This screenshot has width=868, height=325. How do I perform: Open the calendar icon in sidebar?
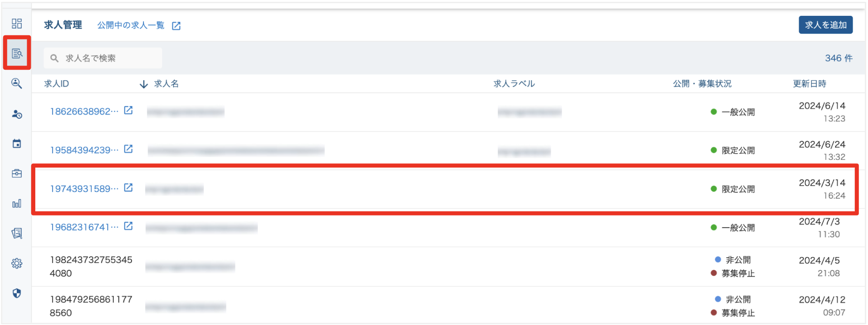pos(17,144)
